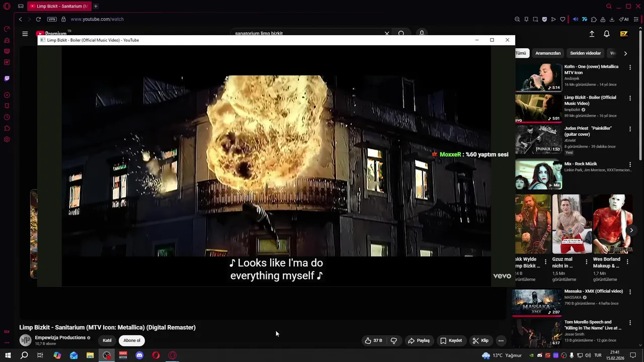Open options for Mix - Rock Müzik

tap(630, 164)
